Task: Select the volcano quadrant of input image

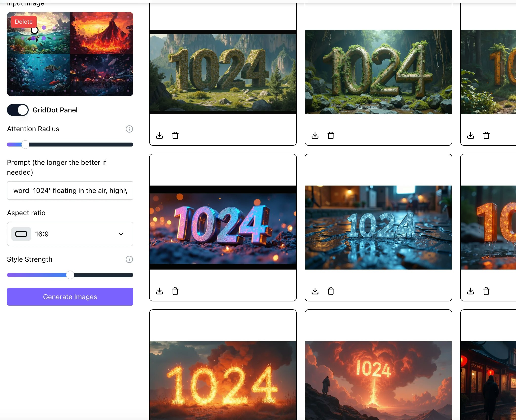Action: click(x=102, y=33)
